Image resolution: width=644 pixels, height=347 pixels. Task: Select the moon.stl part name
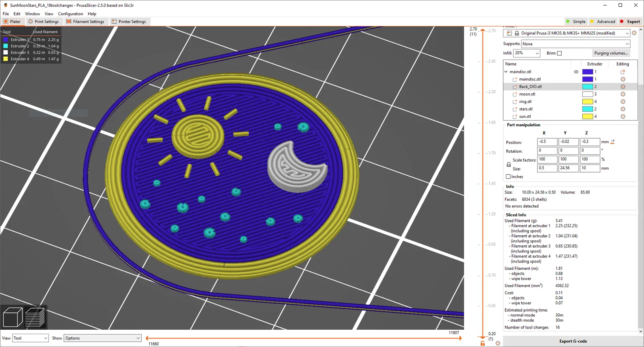point(527,94)
